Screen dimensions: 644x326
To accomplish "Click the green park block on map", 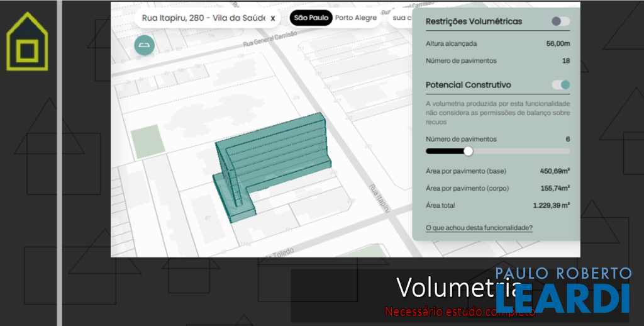I will pos(147,142).
